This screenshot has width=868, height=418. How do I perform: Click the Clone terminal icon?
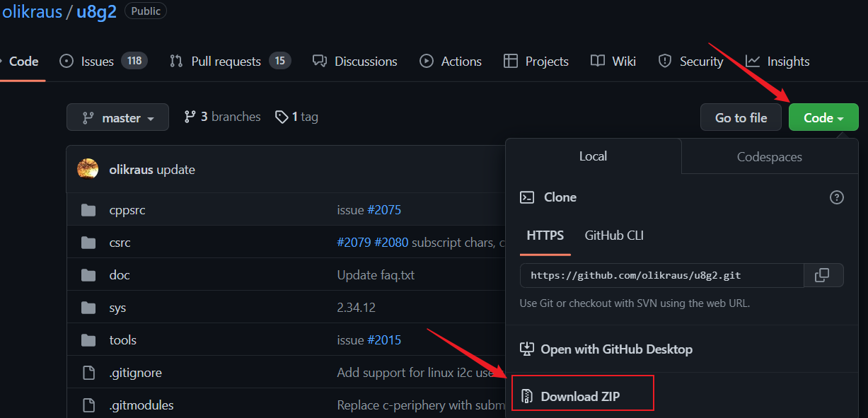527,197
